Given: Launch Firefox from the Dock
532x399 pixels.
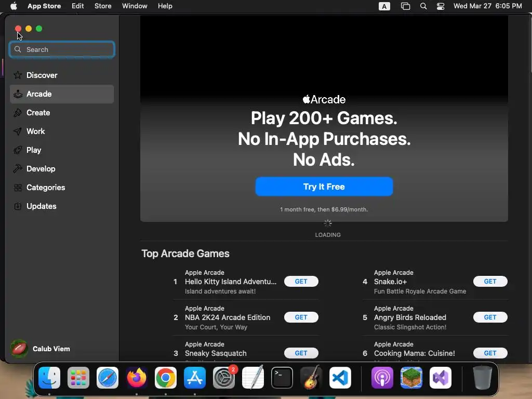Looking at the screenshot, I should [137, 378].
